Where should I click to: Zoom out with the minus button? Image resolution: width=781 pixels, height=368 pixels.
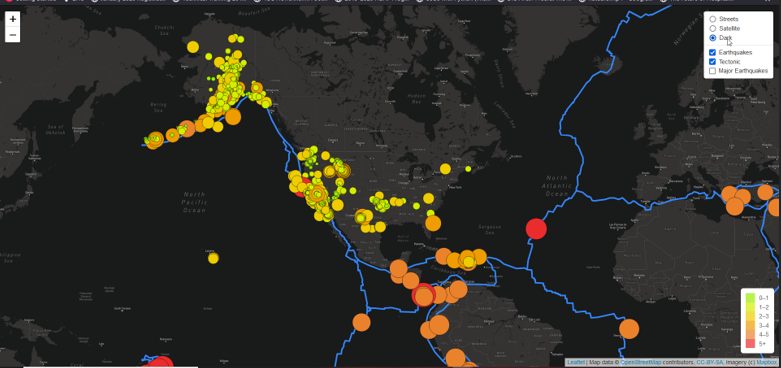12,35
